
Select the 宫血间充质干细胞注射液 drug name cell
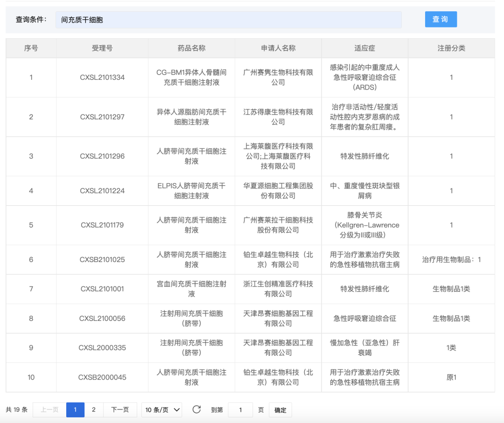pyautogui.click(x=191, y=289)
